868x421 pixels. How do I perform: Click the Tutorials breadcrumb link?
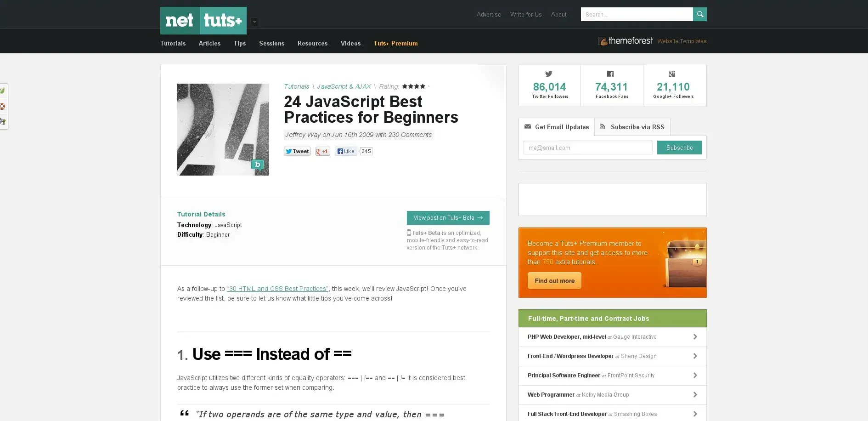coord(296,86)
